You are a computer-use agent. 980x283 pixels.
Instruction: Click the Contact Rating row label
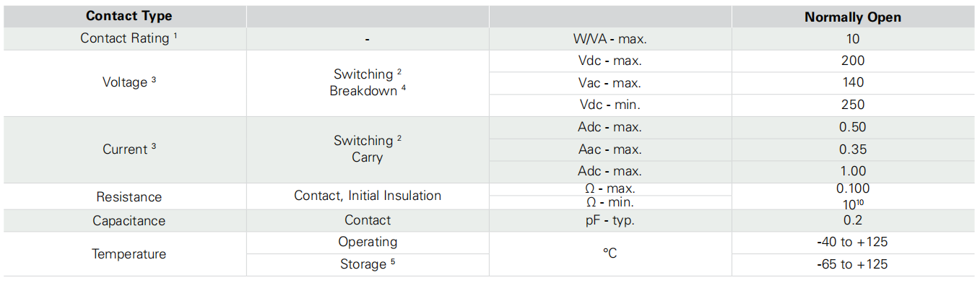click(129, 38)
